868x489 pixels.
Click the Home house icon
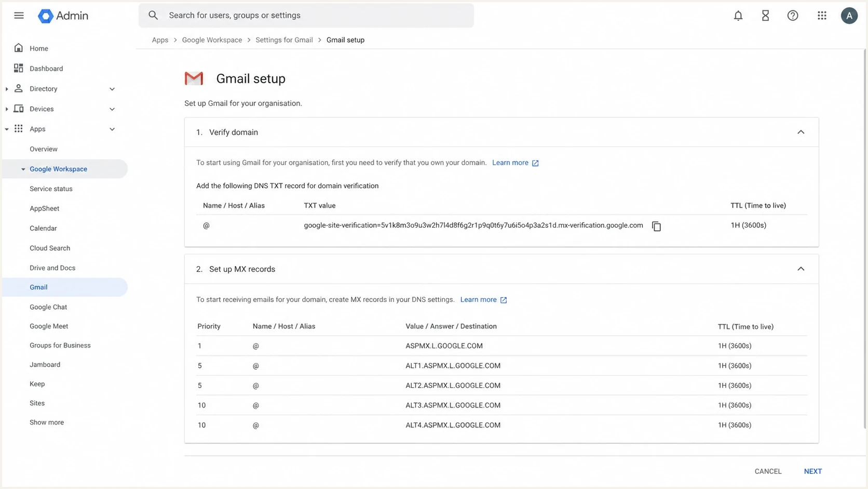[19, 48]
